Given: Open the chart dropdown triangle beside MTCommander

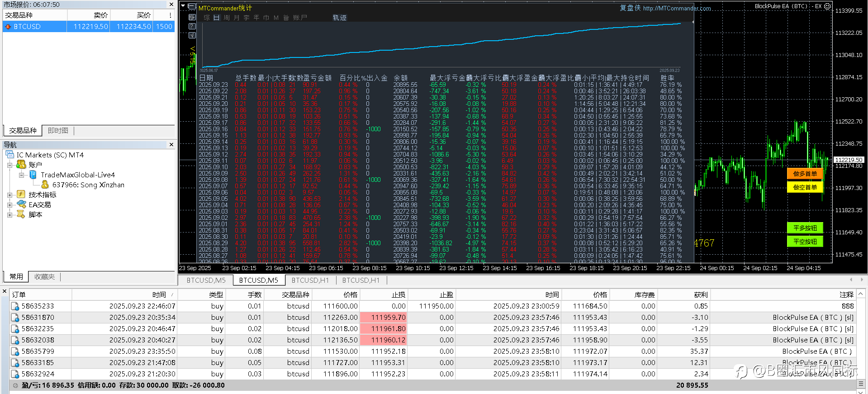Looking at the screenshot, I should tap(183, 6).
